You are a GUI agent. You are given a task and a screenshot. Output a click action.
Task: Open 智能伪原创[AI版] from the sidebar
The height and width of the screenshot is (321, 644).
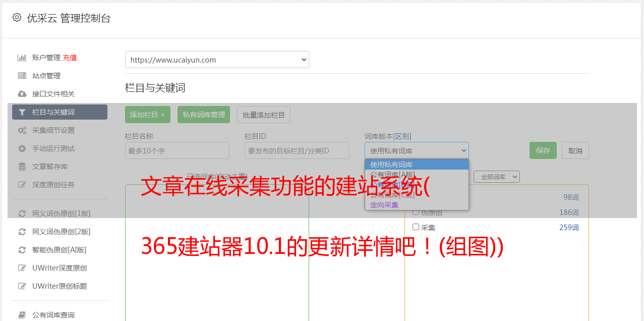coord(60,250)
